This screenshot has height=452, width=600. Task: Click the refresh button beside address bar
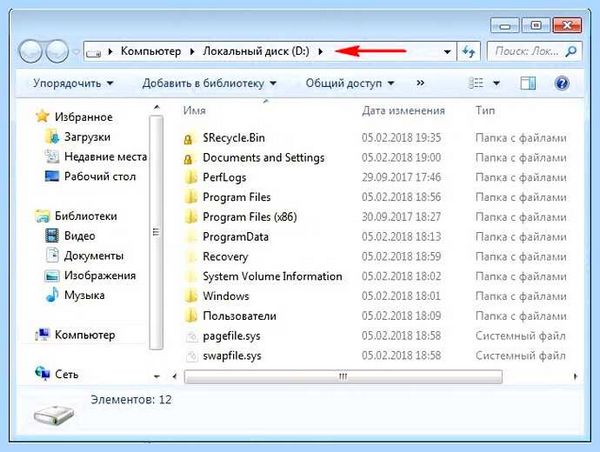point(469,51)
